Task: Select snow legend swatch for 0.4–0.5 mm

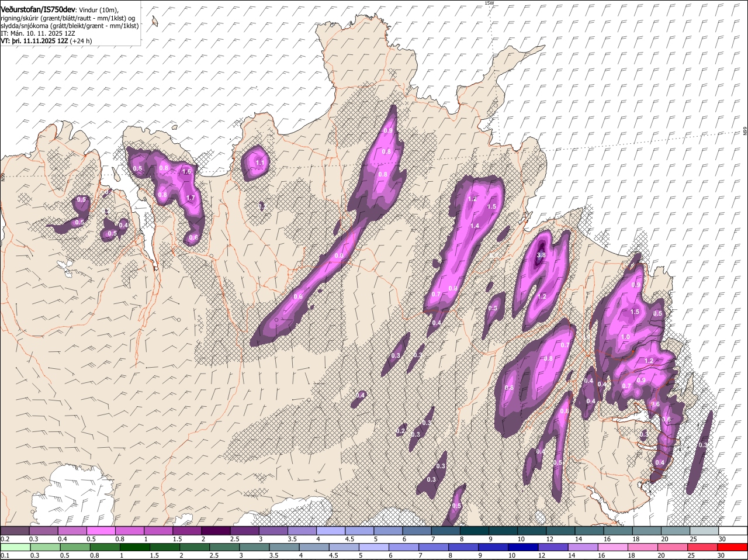Action: click(72, 530)
